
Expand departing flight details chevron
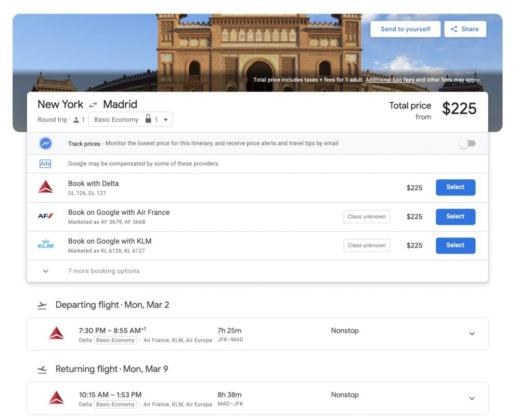(472, 334)
